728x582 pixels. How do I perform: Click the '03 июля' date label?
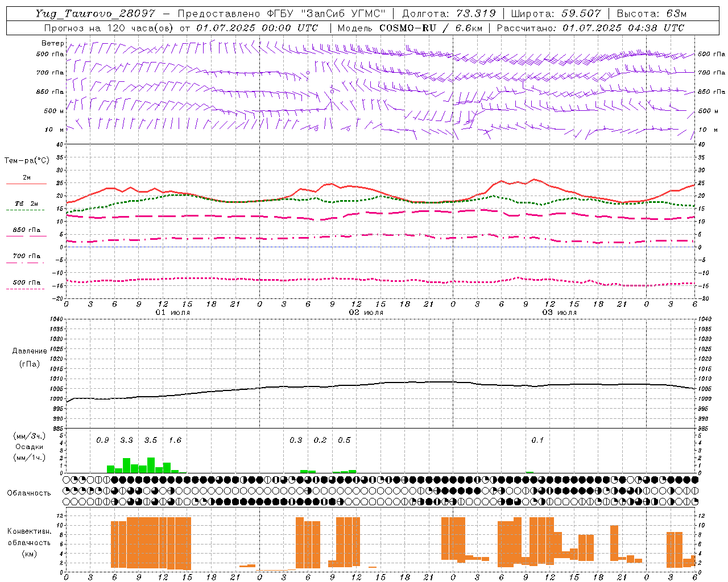pos(560,313)
